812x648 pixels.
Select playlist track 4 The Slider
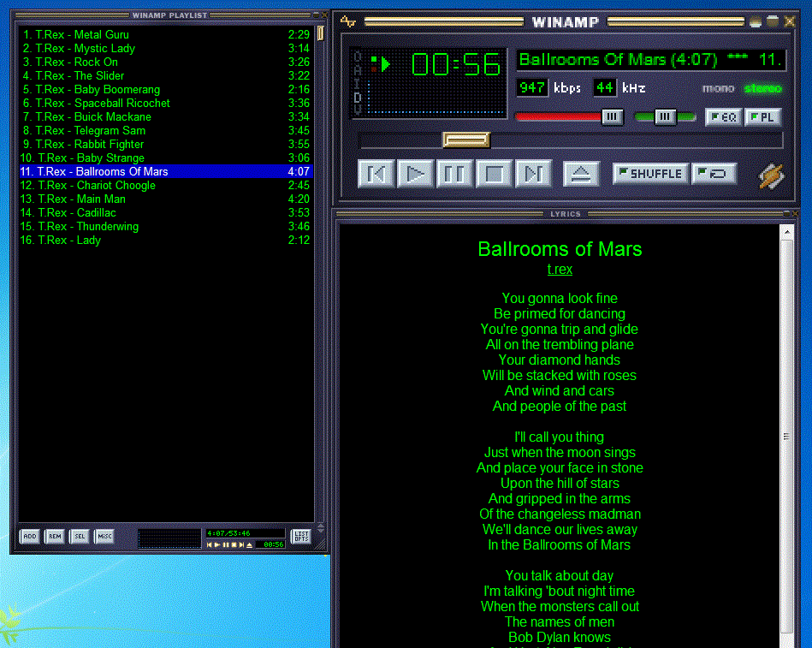[x=166, y=75]
